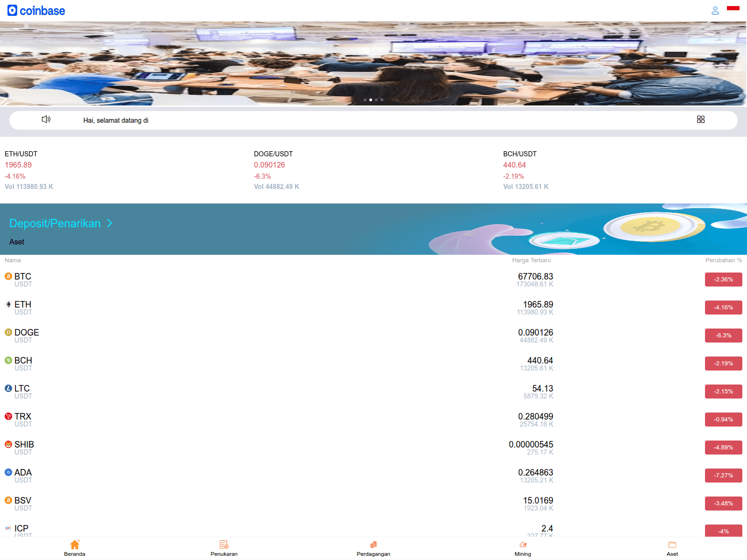Open the user profile icon
The image size is (747, 560).
tap(715, 10)
